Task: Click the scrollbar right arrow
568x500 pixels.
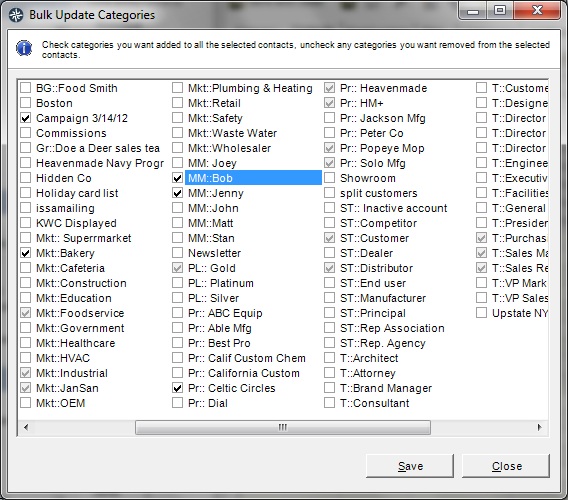Action: (x=539, y=427)
